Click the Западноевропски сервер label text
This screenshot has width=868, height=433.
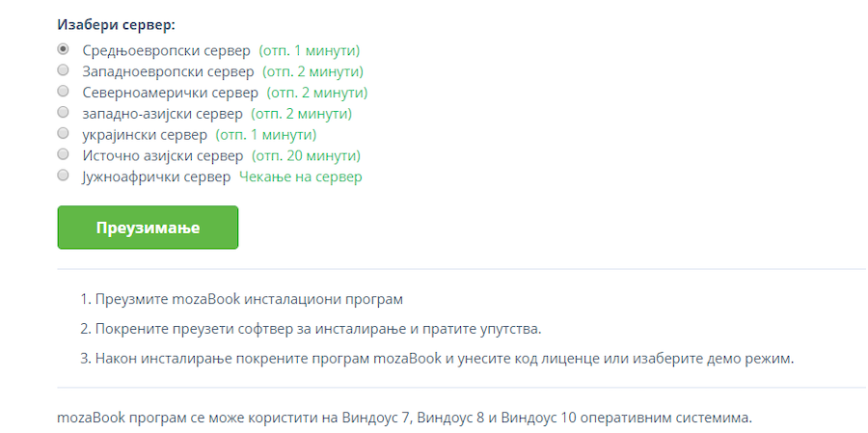(168, 72)
